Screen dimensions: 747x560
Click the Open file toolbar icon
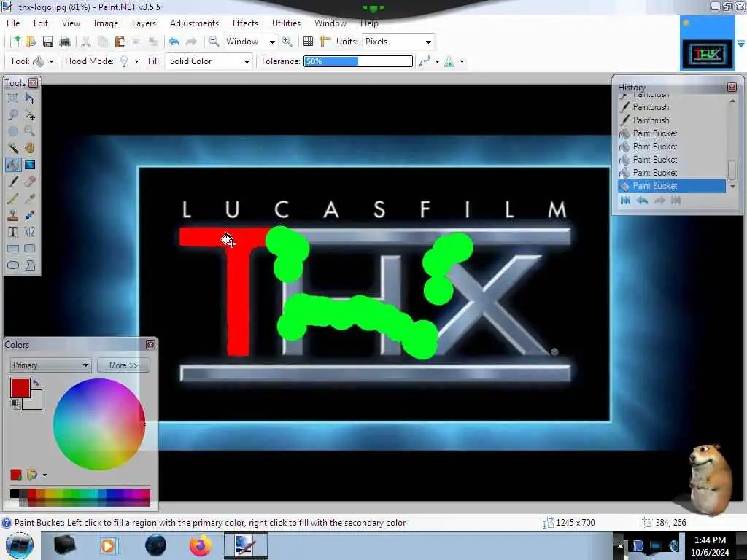click(x=31, y=42)
